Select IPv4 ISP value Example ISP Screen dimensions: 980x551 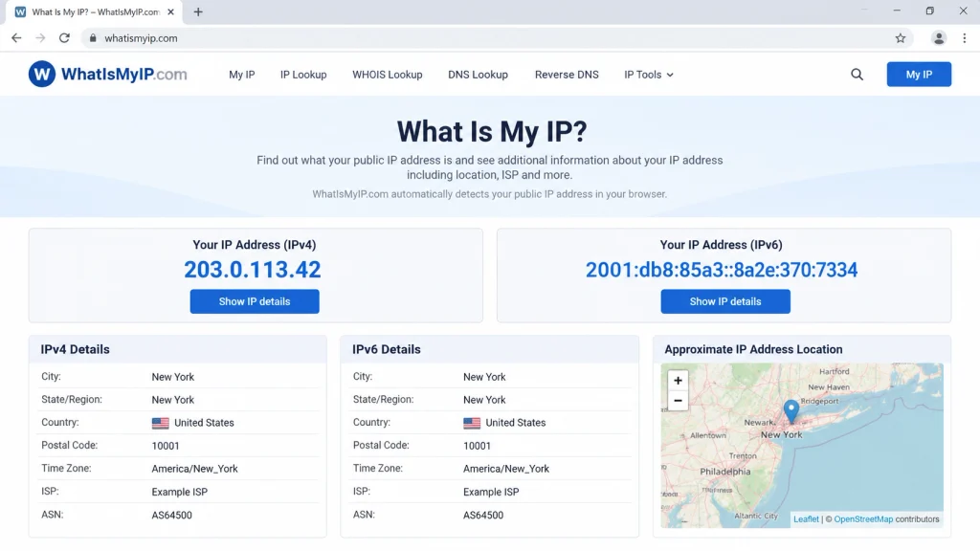(179, 492)
